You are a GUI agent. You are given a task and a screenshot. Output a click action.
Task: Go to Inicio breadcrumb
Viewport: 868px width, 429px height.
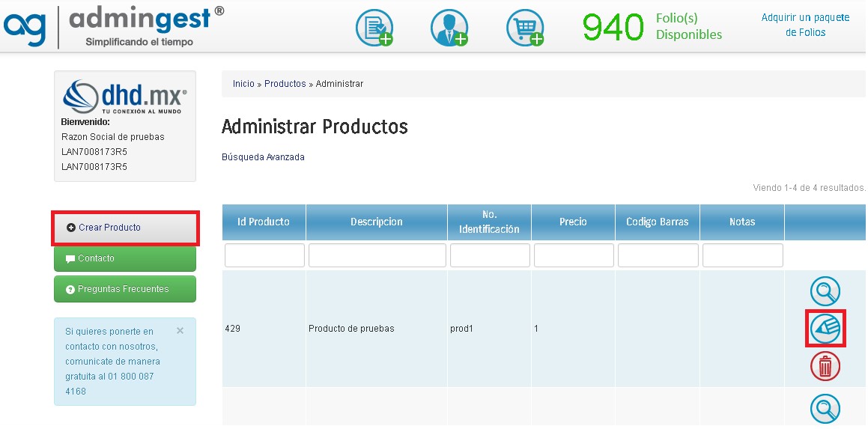click(243, 84)
